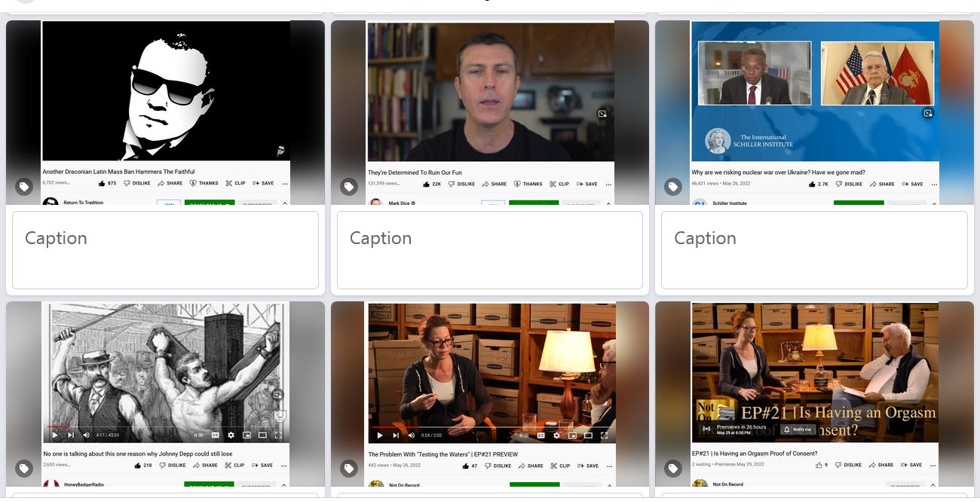980x501 pixels.
Task: Open three-dot menu under Latin Mass Ban video
Action: 283,183
